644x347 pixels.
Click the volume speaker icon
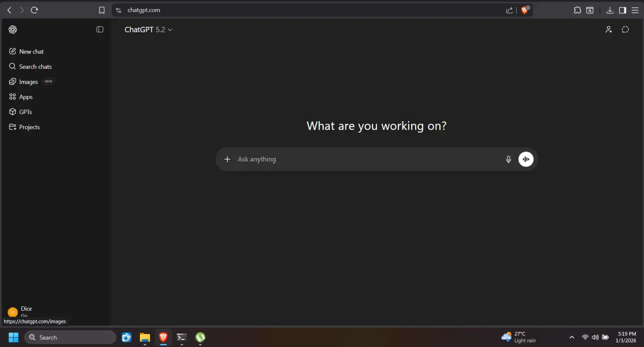coord(595,337)
